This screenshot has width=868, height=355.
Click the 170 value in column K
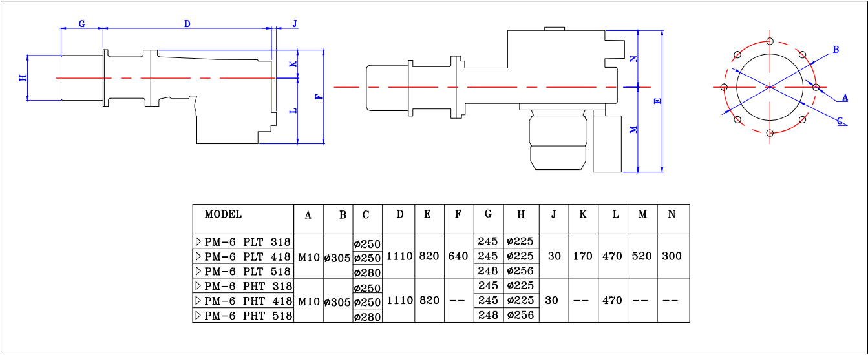point(583,256)
